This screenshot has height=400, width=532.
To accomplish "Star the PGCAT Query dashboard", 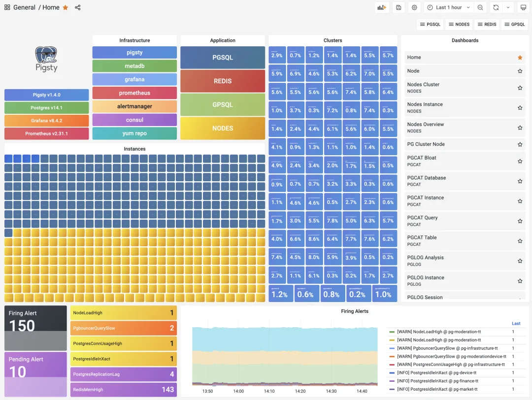I will click(520, 221).
